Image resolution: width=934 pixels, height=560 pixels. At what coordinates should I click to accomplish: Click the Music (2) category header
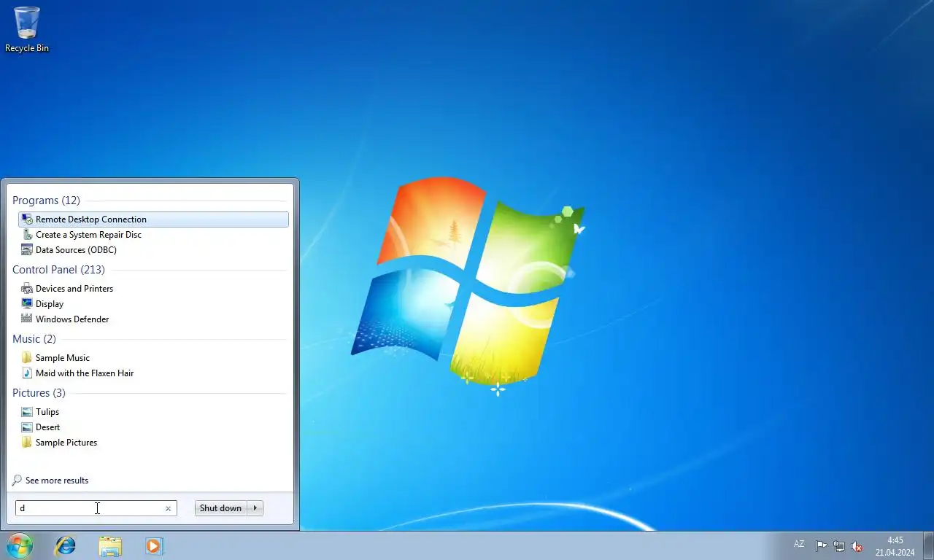34,339
